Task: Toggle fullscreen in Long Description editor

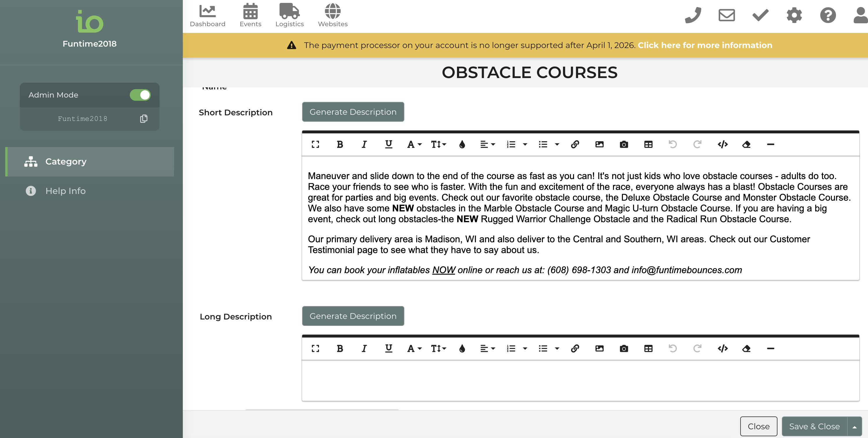Action: coord(316,349)
